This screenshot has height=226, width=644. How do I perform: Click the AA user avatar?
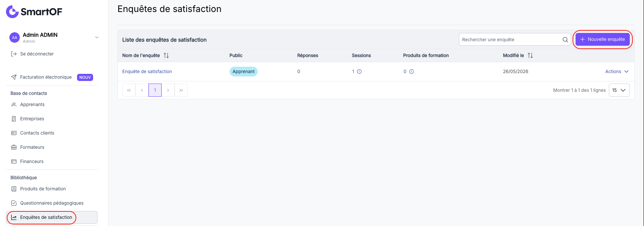coord(15,37)
